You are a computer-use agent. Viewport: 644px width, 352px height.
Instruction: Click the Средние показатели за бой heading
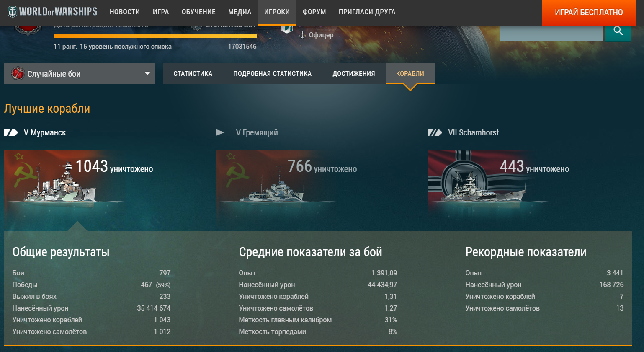point(310,252)
